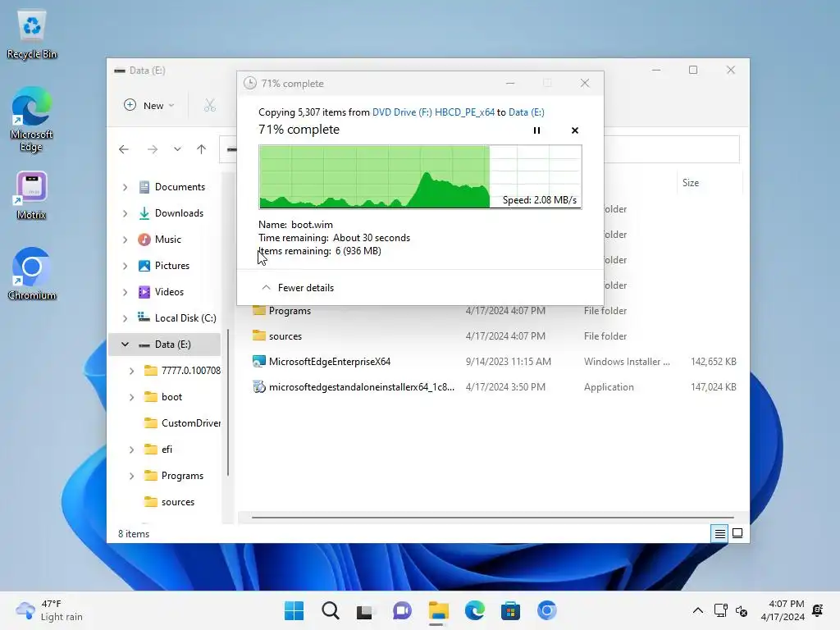Click File Explorer taskbar icon
This screenshot has height=630, width=840.
(x=438, y=610)
